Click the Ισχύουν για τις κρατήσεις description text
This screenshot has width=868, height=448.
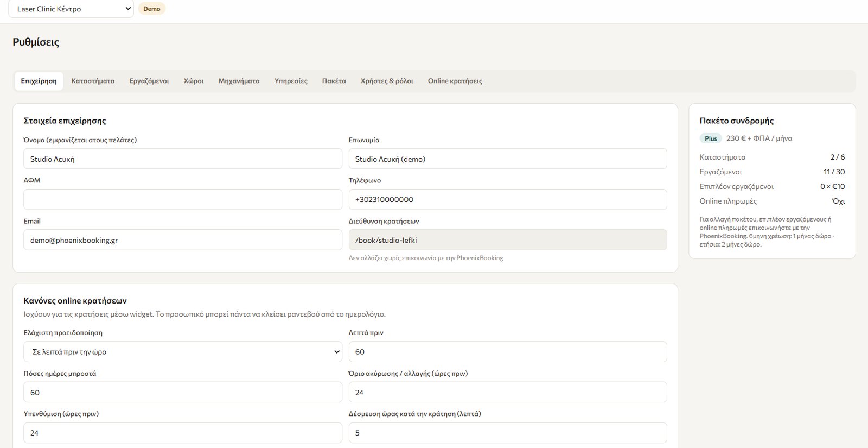tap(205, 314)
